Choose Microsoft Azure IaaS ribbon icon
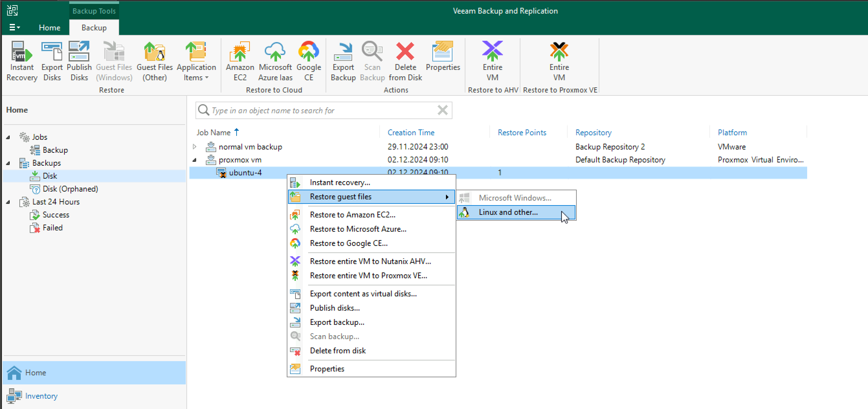 coord(275,61)
